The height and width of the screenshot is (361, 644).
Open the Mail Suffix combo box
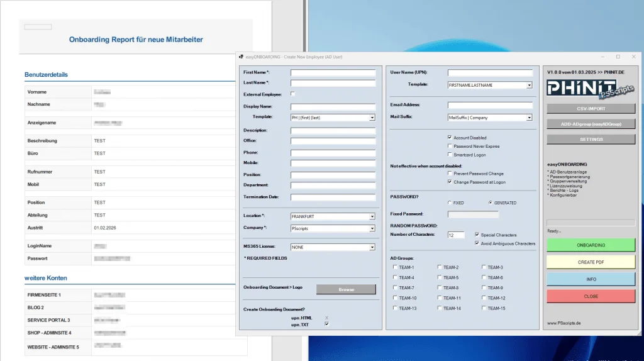click(529, 118)
